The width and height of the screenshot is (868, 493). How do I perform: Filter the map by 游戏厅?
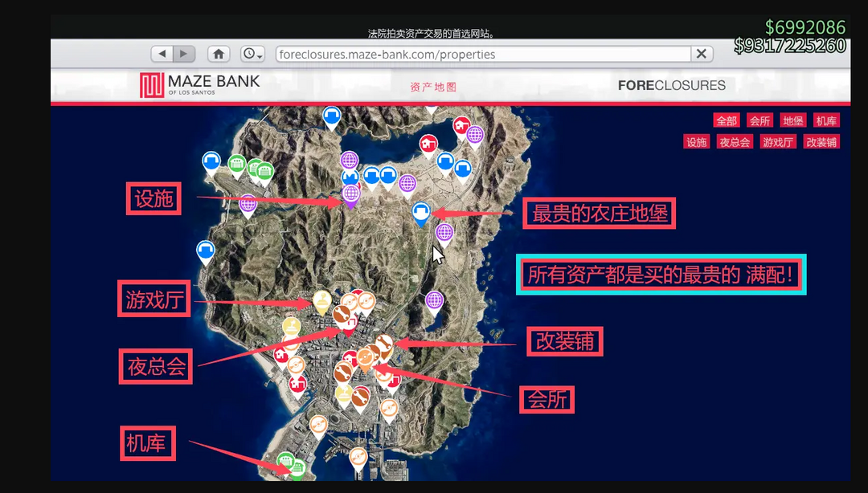(778, 142)
